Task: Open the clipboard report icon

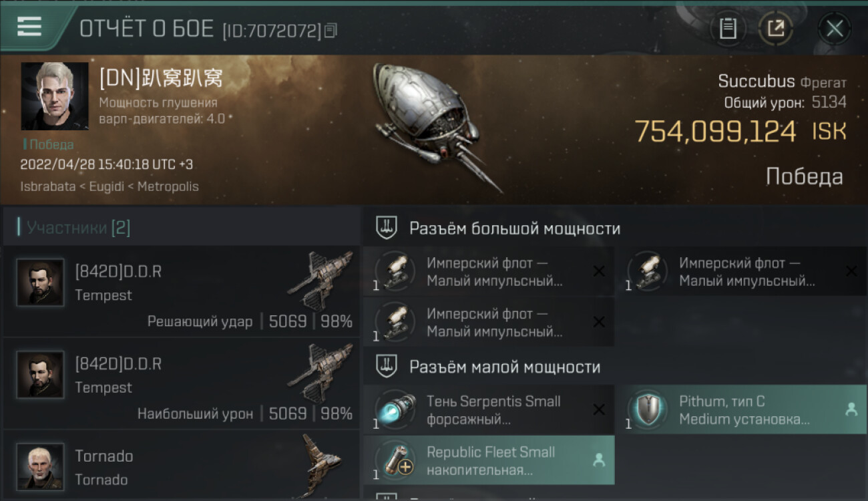Action: (728, 29)
